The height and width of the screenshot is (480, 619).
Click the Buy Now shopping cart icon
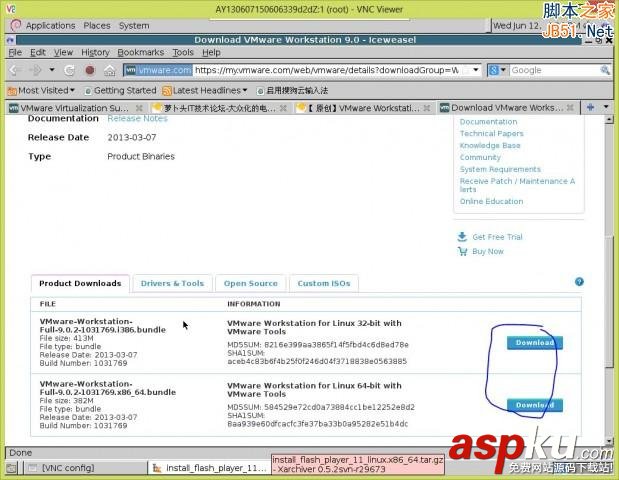(462, 251)
